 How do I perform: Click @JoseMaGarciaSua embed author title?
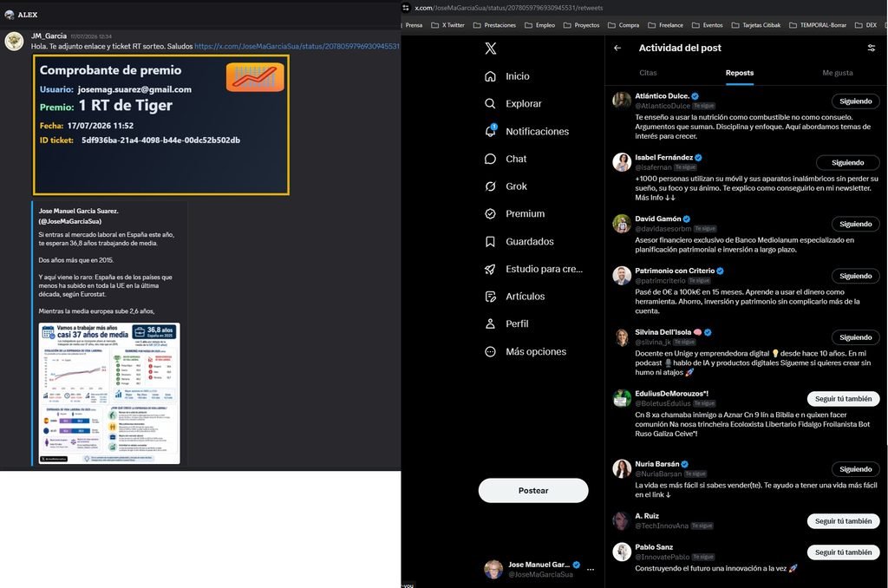[x=78, y=216]
